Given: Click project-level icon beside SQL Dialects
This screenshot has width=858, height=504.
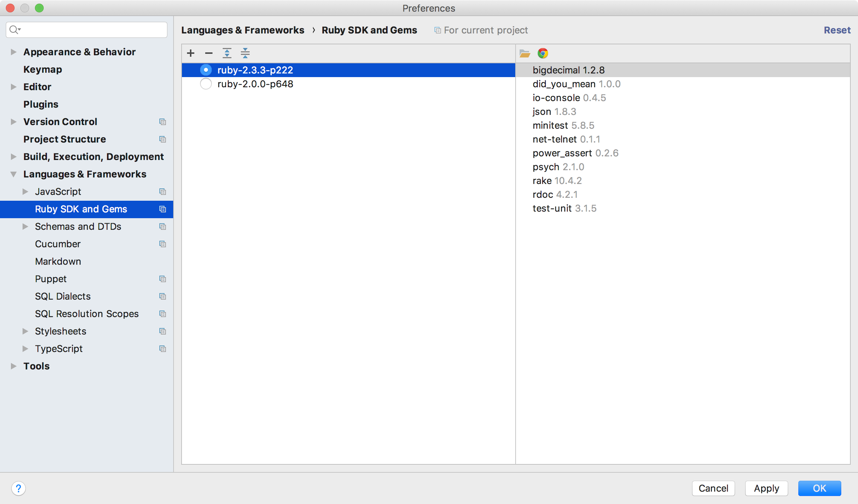Looking at the screenshot, I should pos(163,296).
